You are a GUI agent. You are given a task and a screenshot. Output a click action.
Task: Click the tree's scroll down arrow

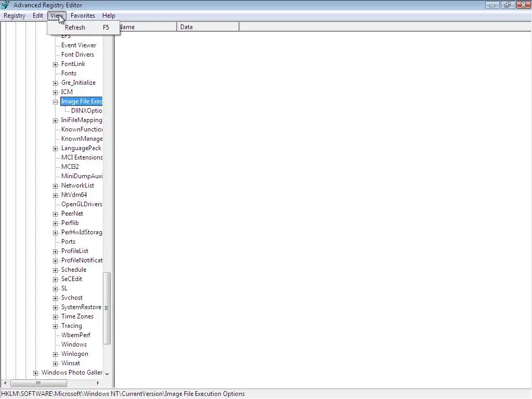(x=107, y=374)
